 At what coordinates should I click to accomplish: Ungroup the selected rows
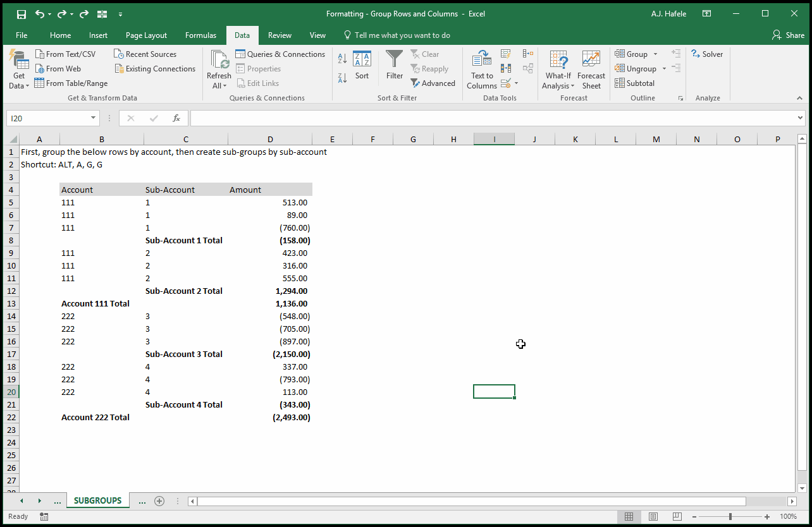[x=636, y=69]
